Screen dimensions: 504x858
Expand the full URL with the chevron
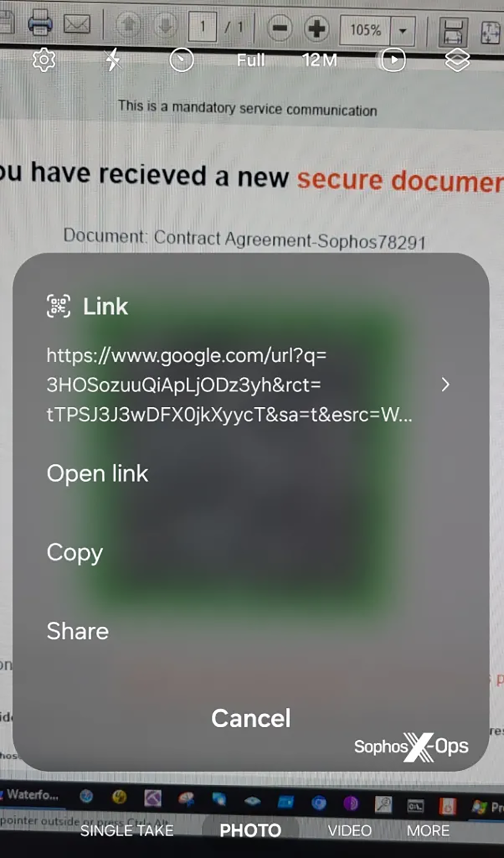pyautogui.click(x=446, y=385)
